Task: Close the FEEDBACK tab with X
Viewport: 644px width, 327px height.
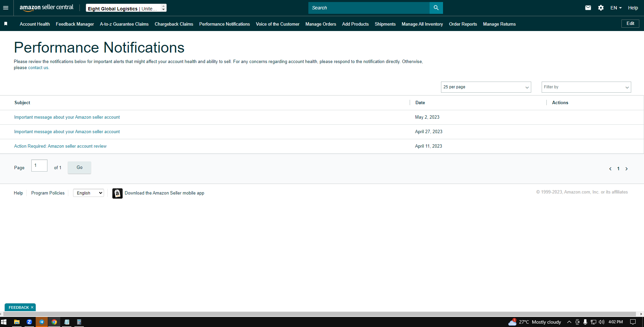Action: click(x=32, y=307)
